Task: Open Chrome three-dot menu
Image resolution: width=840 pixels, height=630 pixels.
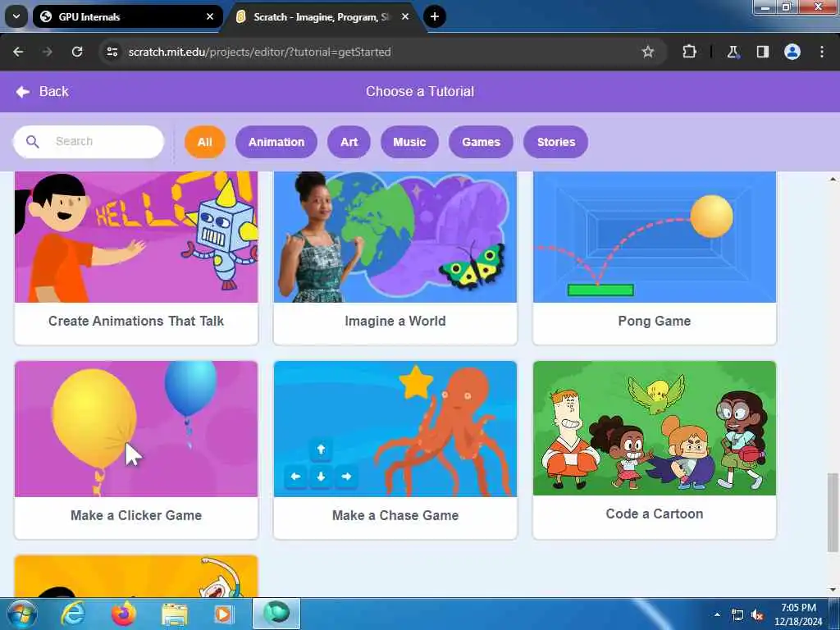Action: click(822, 52)
